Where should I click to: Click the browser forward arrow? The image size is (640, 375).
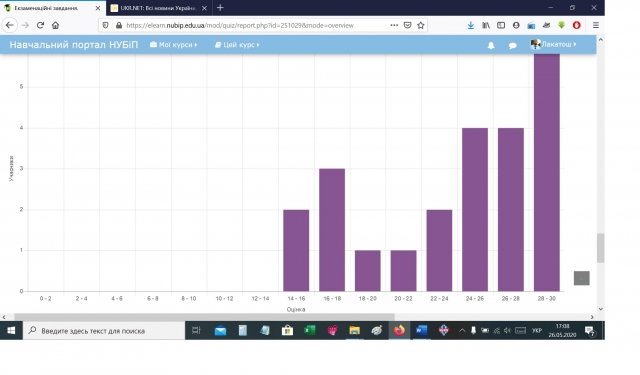pos(25,25)
